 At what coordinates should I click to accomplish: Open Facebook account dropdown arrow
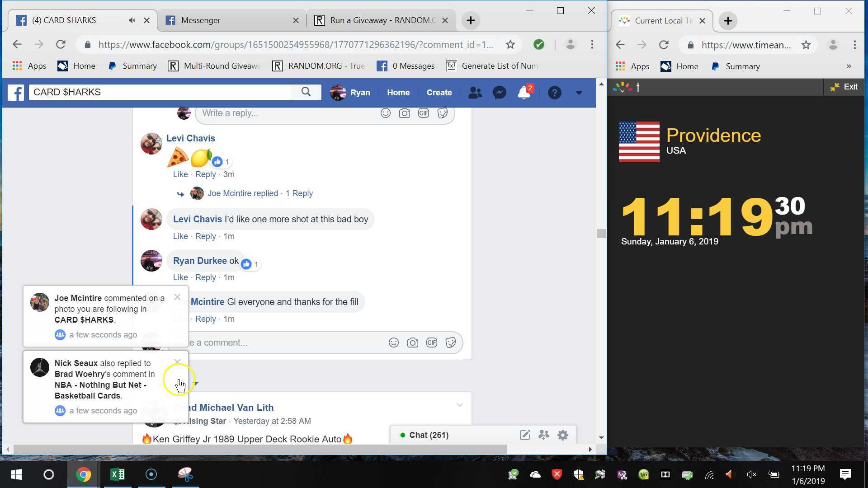click(579, 93)
